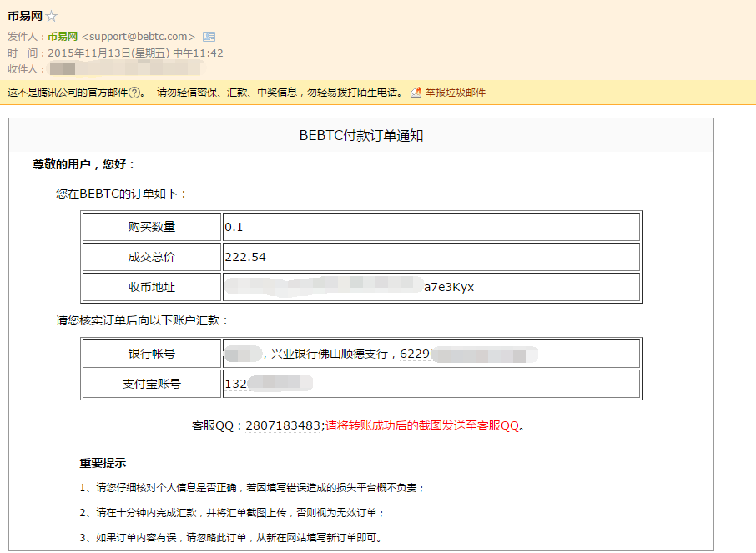Image resolution: width=756 pixels, height=553 pixels.
Task: Select notice line 3 about 订单内容有误
Action: tap(231, 538)
